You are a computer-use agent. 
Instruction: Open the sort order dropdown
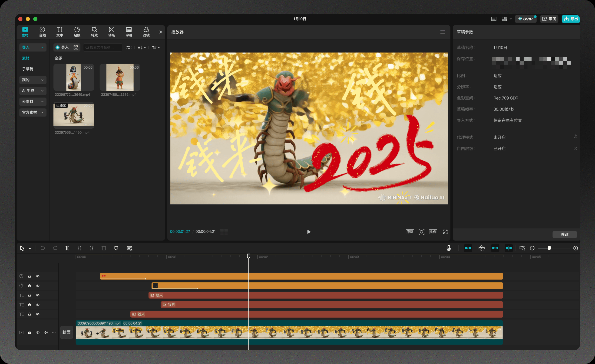142,47
